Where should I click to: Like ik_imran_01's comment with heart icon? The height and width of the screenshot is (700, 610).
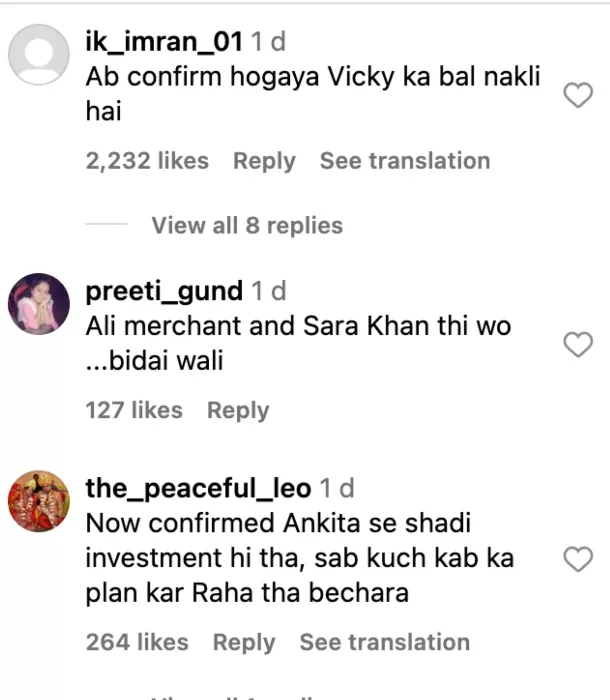(579, 96)
